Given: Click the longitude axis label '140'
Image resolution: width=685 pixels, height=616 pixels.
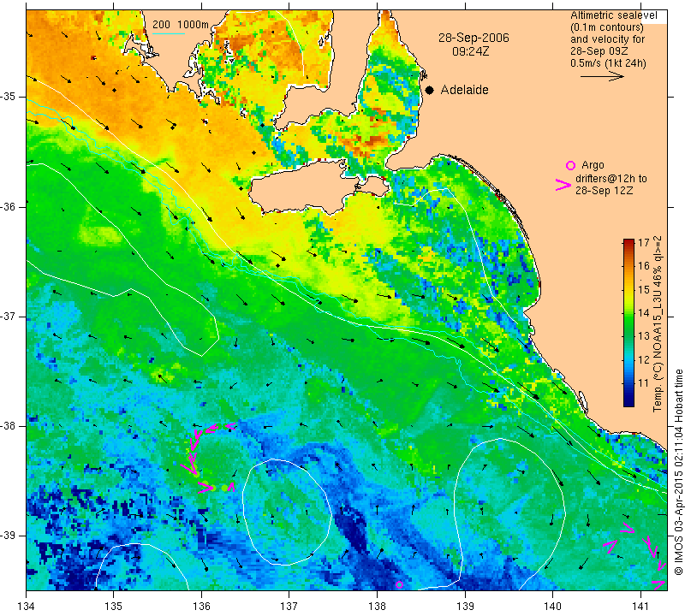Looking at the screenshot, I should (x=553, y=606).
